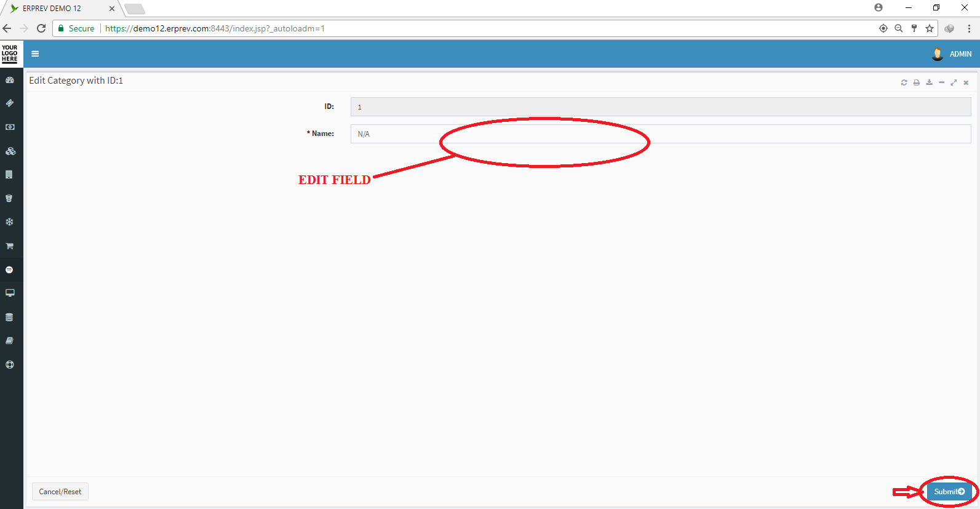Click the browser extension globe icon

(949, 28)
